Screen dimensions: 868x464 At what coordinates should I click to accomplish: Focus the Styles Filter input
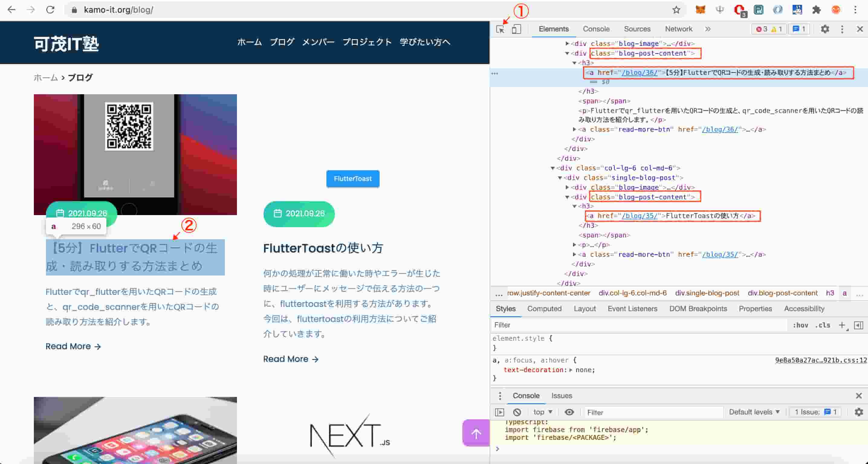(x=639, y=325)
